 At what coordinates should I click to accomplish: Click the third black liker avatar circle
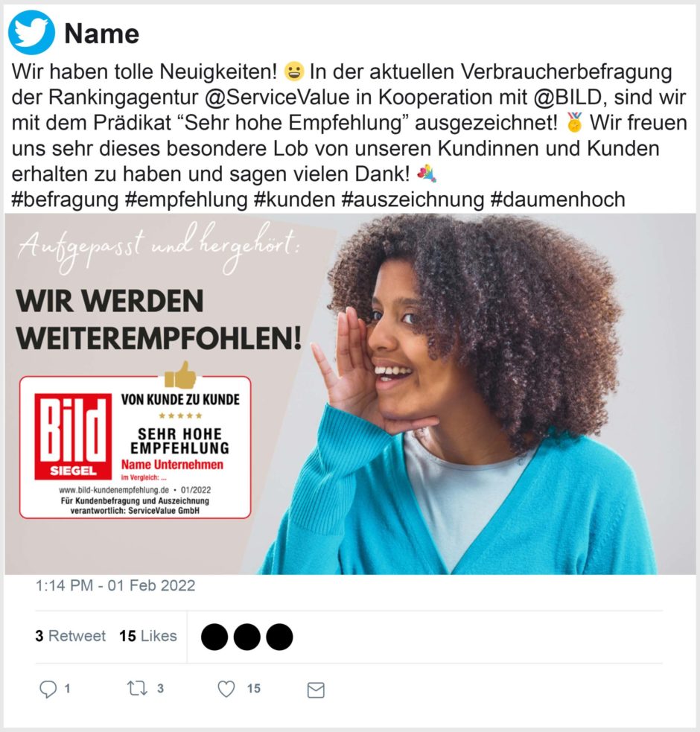279,637
